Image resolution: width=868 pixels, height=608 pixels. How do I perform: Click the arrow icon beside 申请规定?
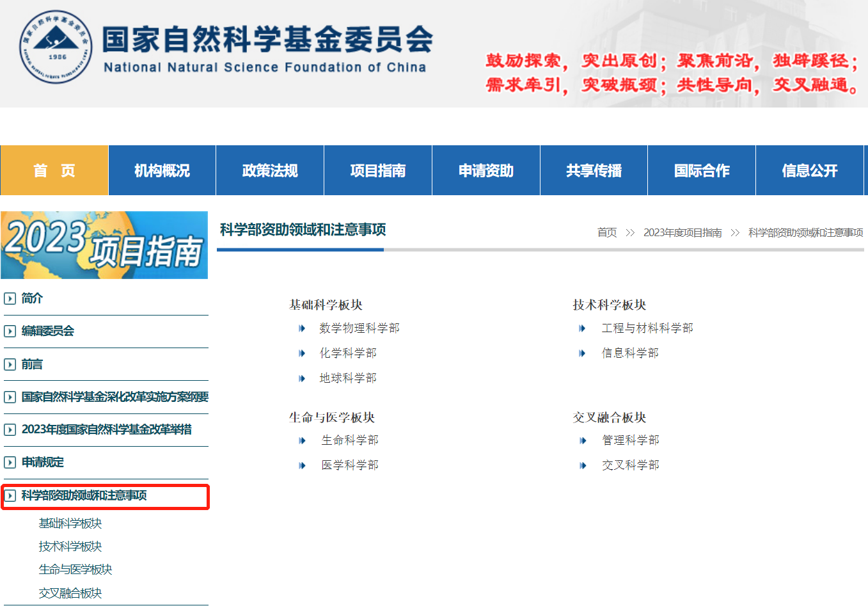click(x=10, y=462)
